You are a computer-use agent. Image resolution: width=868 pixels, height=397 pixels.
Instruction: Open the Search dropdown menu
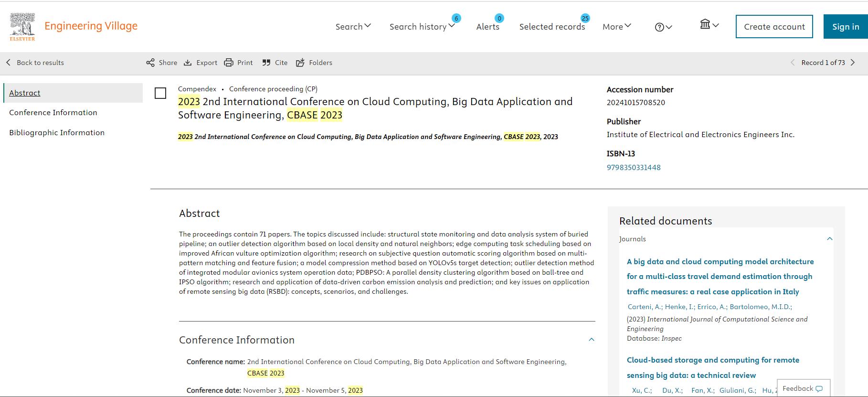point(353,27)
